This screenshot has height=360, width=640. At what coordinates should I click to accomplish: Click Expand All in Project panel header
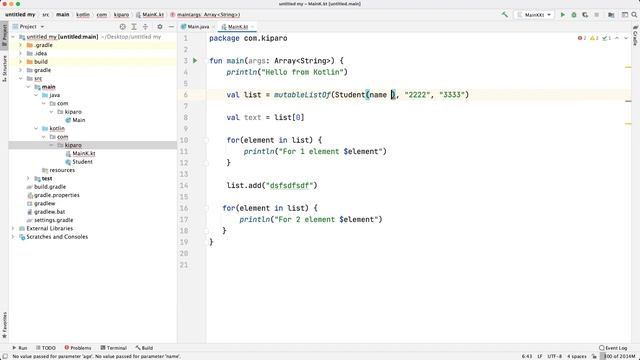coord(134,27)
